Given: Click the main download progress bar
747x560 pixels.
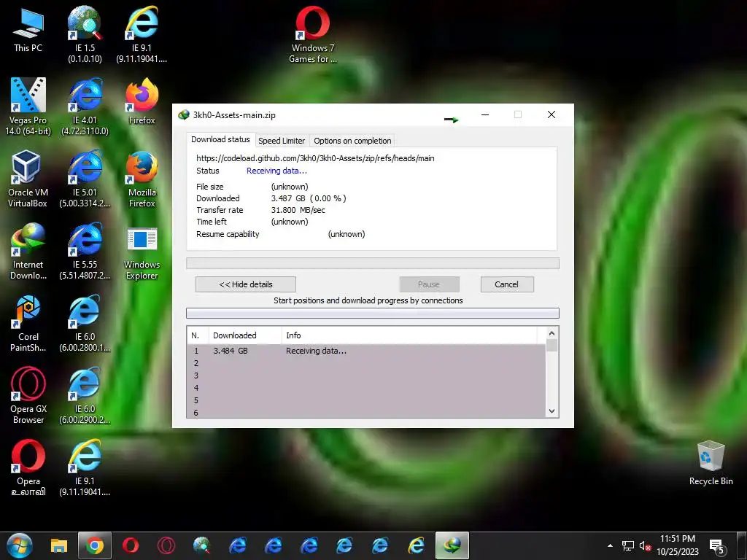Looking at the screenshot, I should pyautogui.click(x=373, y=263).
